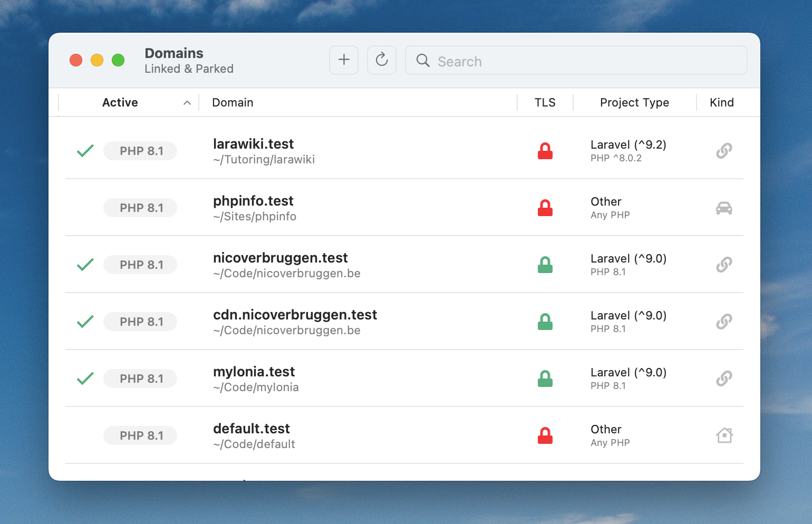Click green lock for cdn.nicoverbruggen.test
The image size is (812, 524).
pos(545,322)
